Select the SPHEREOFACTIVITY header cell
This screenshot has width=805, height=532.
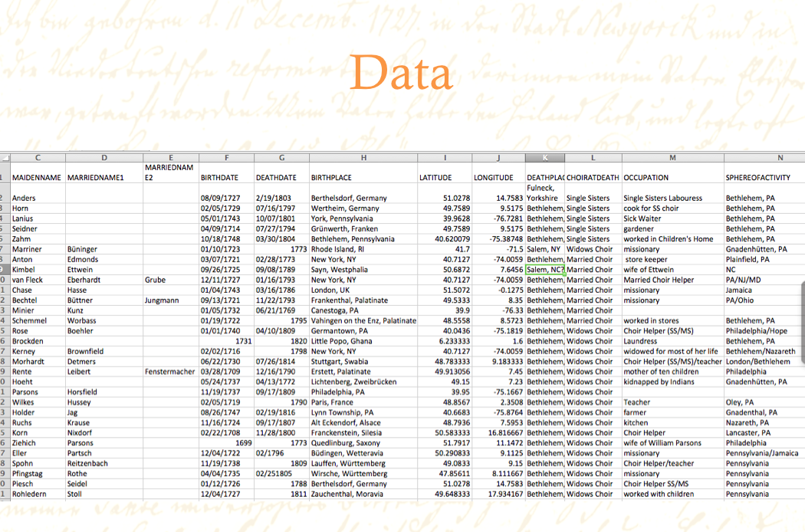pyautogui.click(x=762, y=178)
